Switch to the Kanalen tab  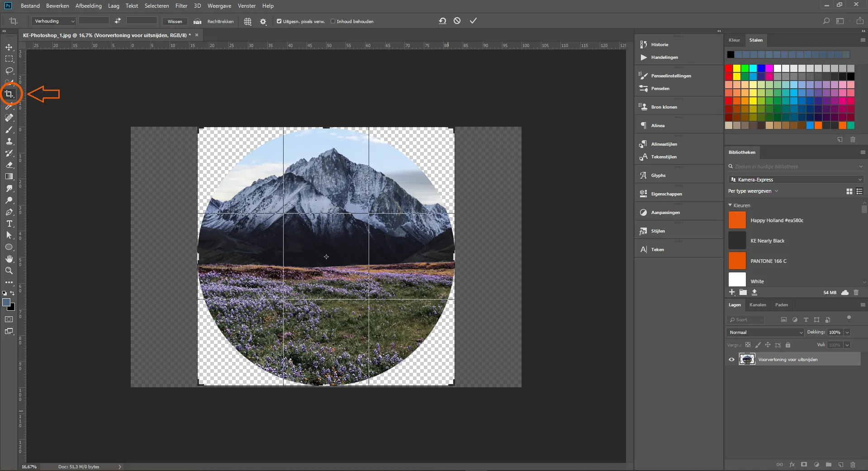[x=758, y=305]
